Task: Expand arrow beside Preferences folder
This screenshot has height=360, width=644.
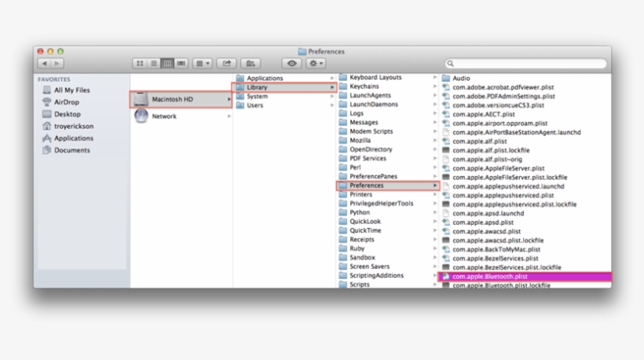Action: (435, 186)
